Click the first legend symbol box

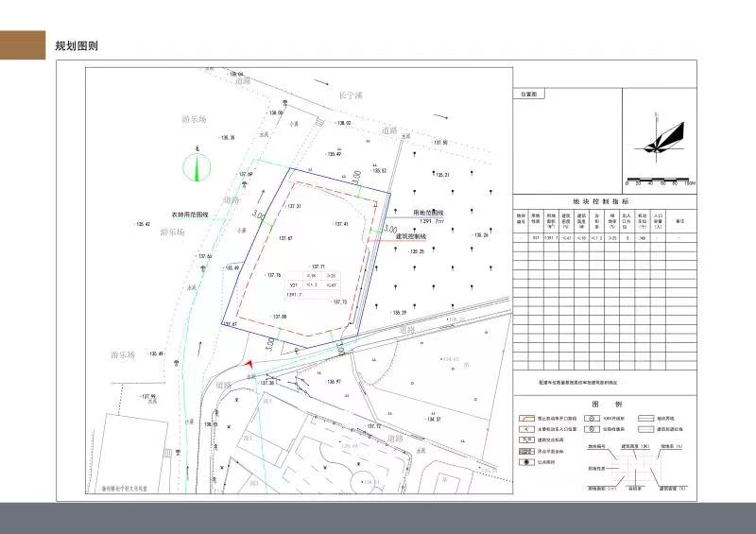pyautogui.click(x=527, y=417)
